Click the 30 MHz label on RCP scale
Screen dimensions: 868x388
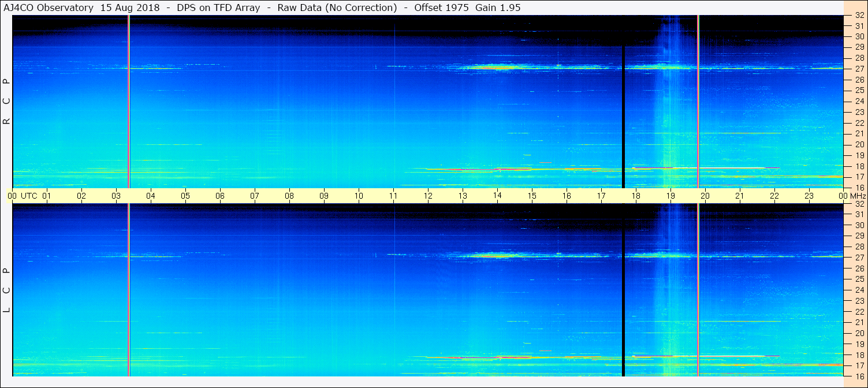(859, 37)
